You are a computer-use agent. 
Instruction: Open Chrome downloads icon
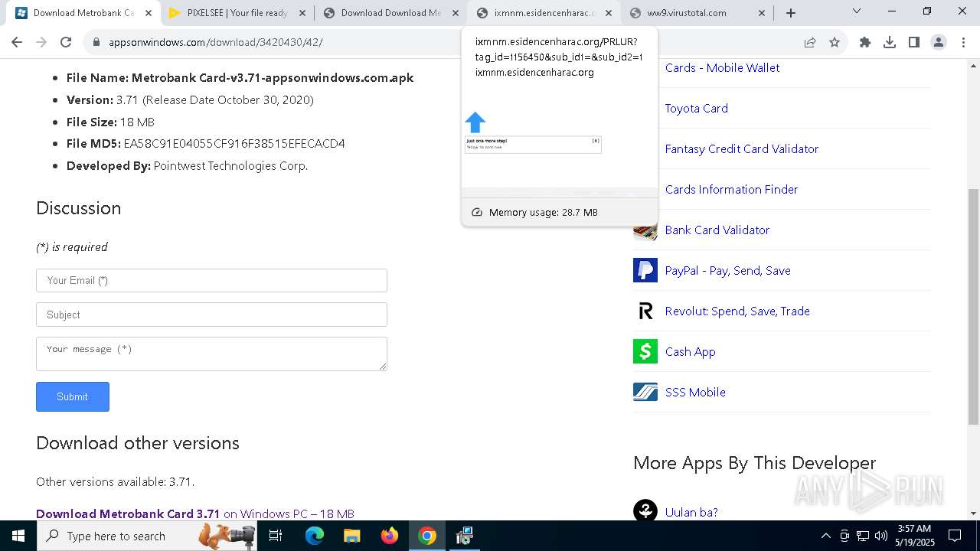[890, 42]
